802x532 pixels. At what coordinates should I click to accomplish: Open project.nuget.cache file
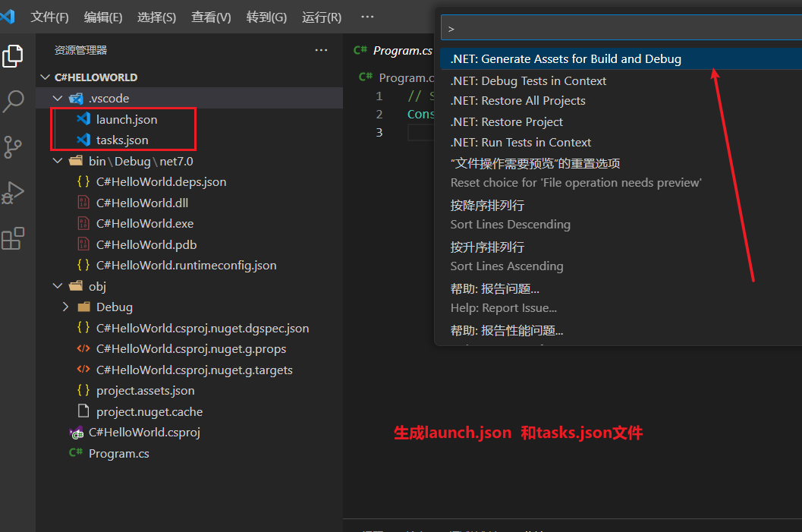[149, 411]
